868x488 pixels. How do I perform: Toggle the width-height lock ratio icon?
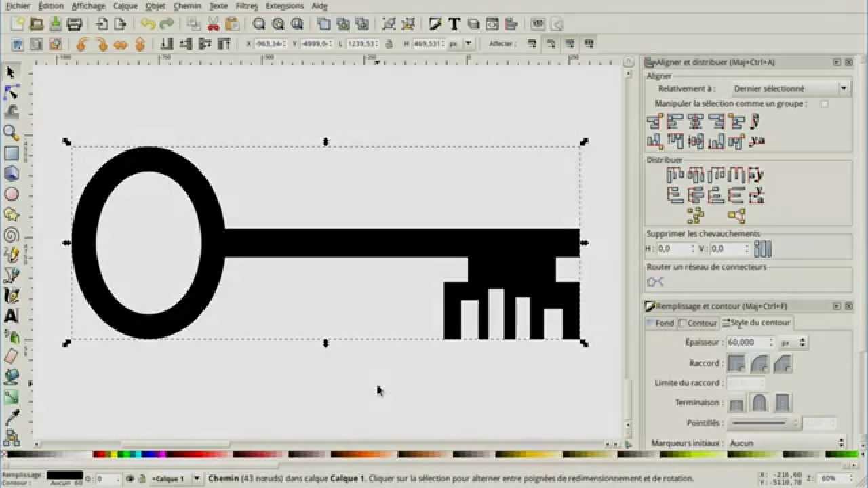click(389, 44)
